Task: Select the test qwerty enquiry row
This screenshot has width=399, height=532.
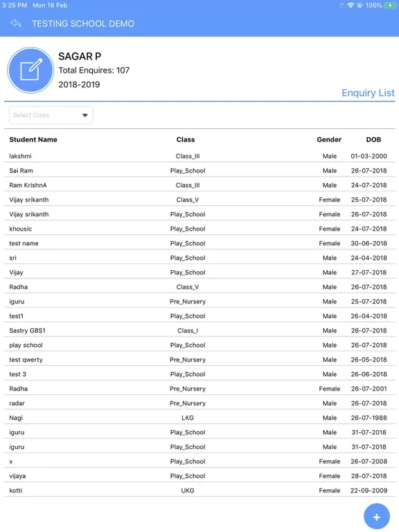Action: point(199,360)
